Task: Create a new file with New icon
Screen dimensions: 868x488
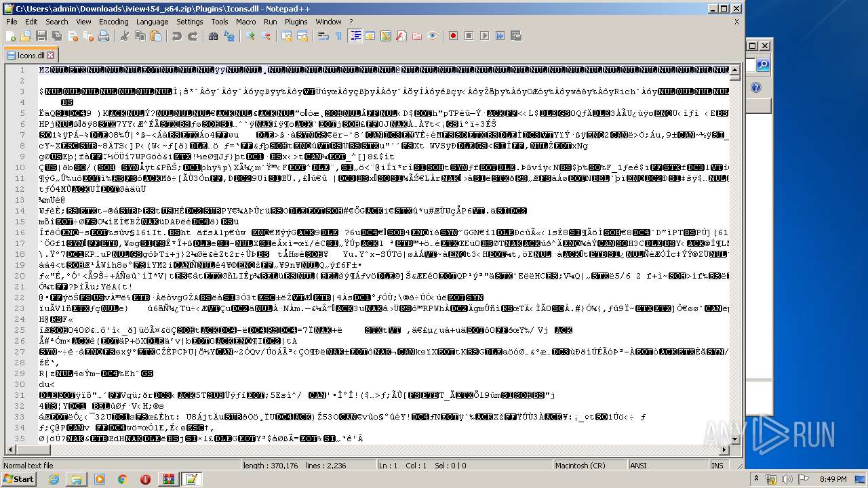Action: click(x=11, y=36)
